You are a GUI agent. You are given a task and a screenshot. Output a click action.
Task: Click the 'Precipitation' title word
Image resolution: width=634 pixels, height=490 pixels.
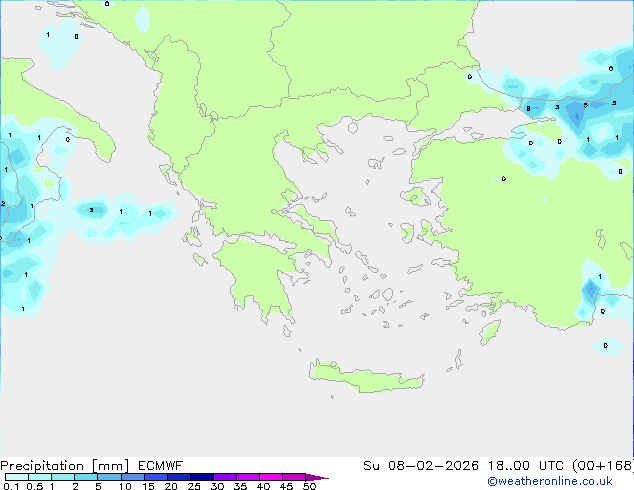(x=42, y=466)
